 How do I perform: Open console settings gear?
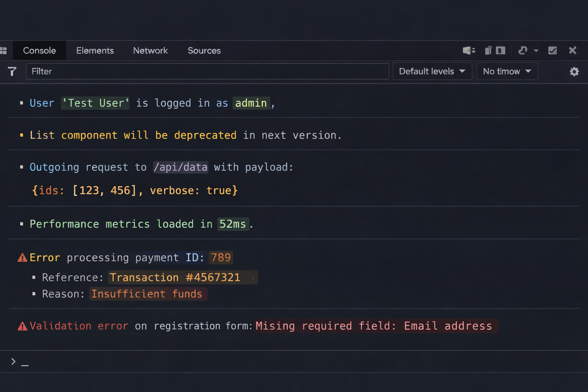coord(574,72)
